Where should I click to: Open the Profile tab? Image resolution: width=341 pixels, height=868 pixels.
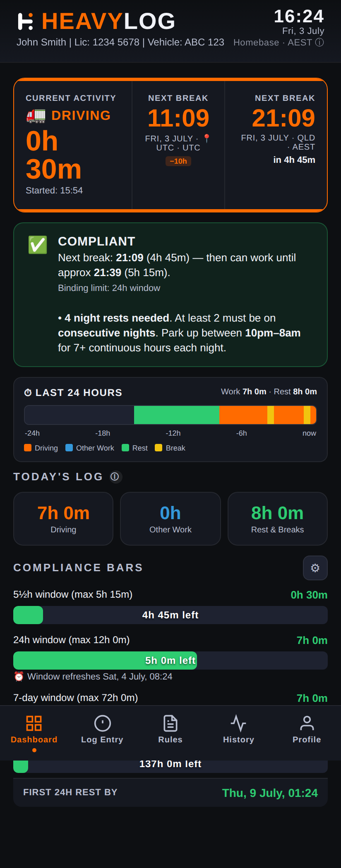307,730
